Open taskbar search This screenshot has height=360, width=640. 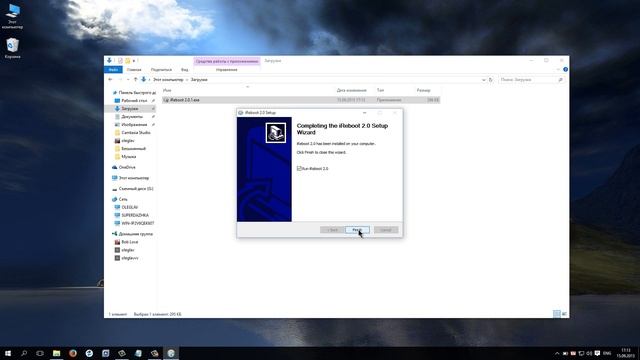pos(24,353)
